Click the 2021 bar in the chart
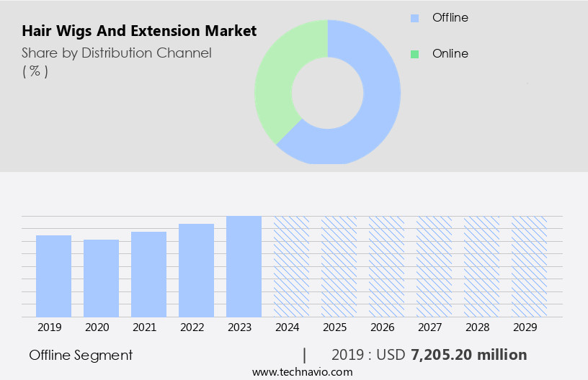The image size is (588, 380). (148, 274)
